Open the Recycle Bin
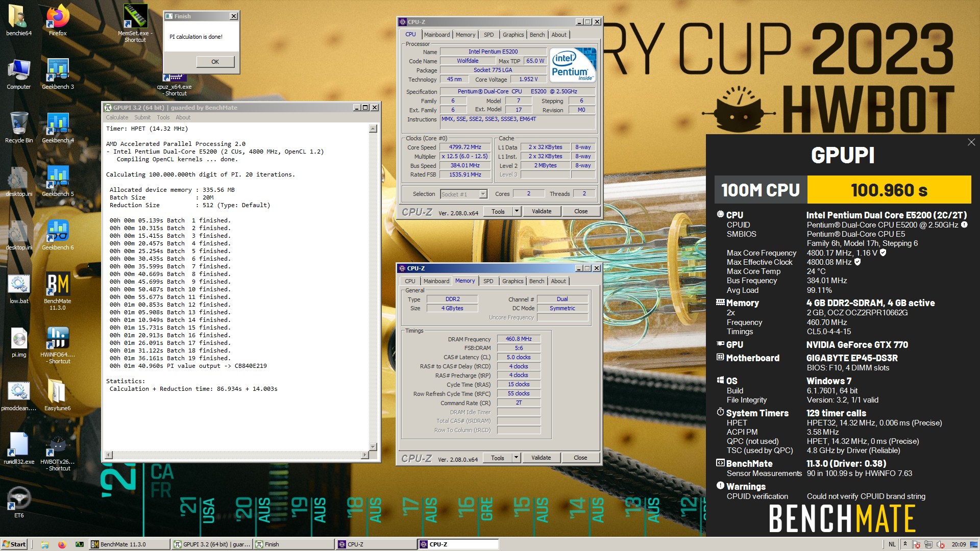Image resolution: width=980 pixels, height=551 pixels. click(19, 128)
